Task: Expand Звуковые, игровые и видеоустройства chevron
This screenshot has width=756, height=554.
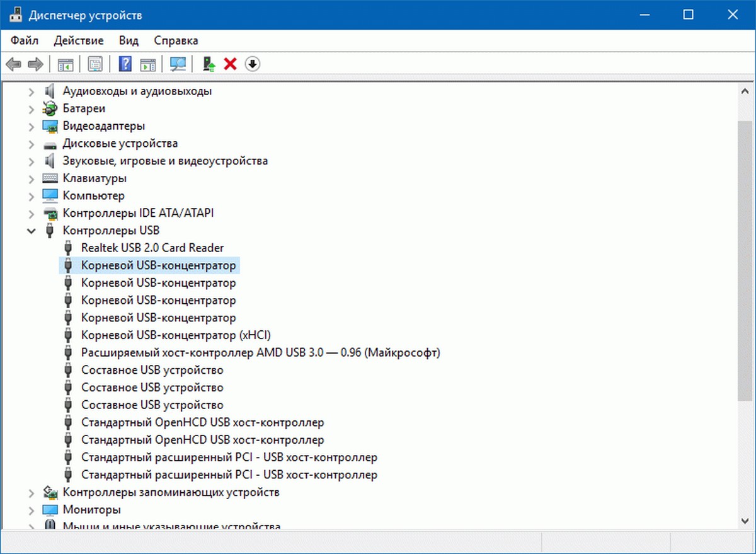Action: click(x=31, y=161)
